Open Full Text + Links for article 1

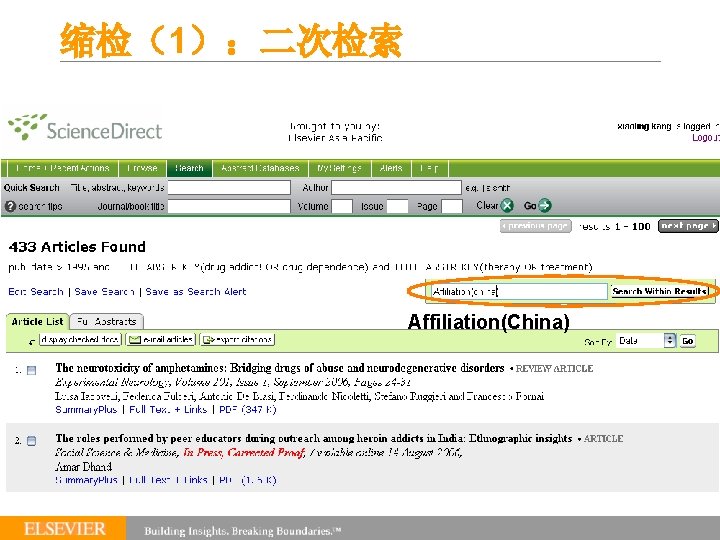[168, 410]
